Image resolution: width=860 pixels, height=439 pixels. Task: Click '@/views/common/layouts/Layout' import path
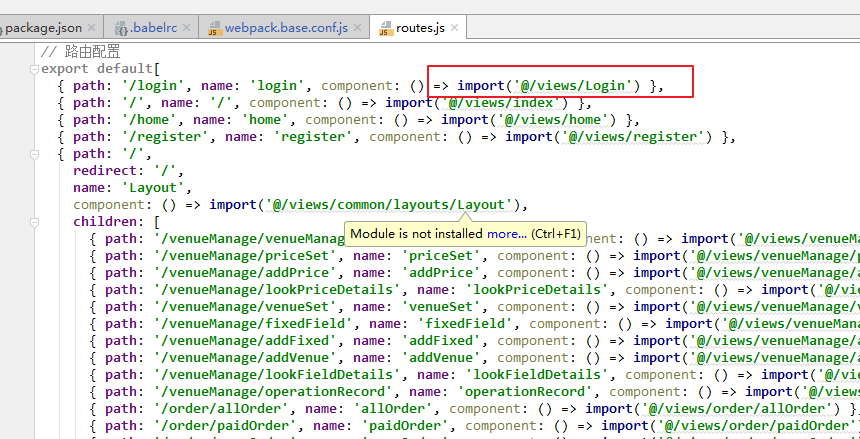pyautogui.click(x=389, y=205)
